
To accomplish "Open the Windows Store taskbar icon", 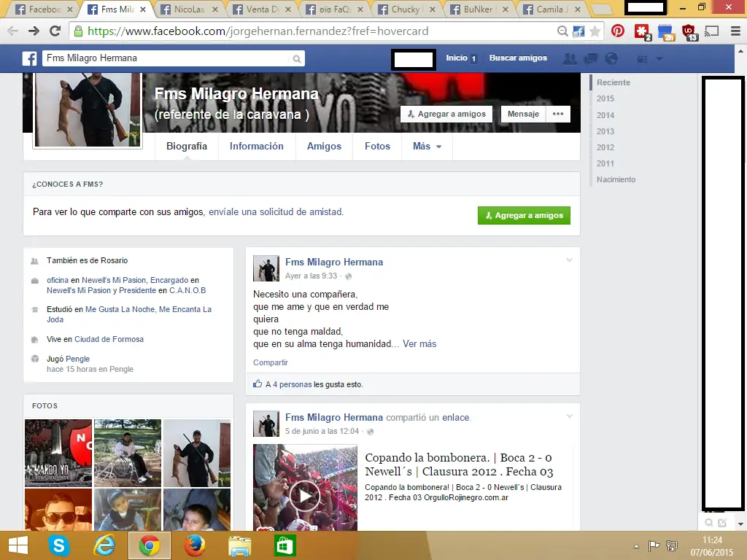I will (285, 545).
